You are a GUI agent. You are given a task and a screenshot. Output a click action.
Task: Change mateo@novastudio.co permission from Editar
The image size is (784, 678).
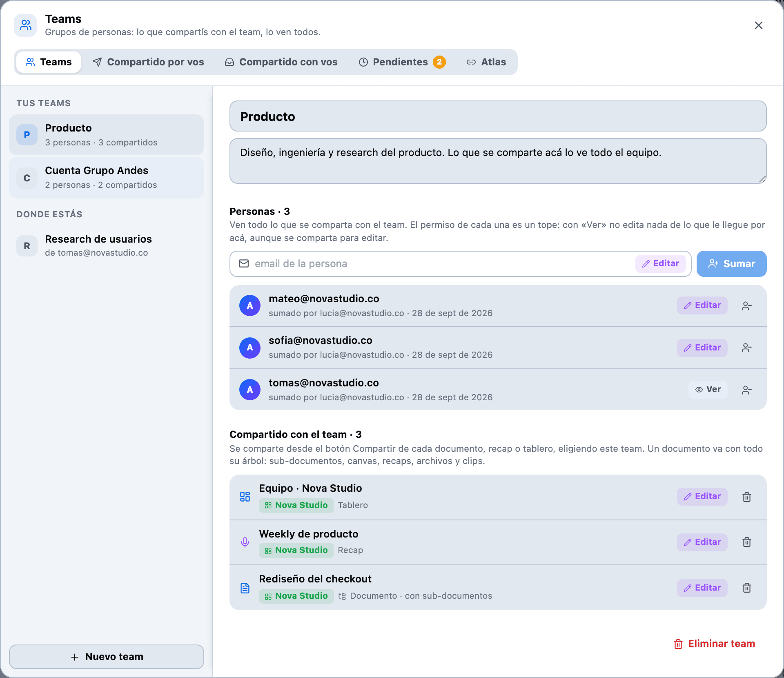pyautogui.click(x=702, y=305)
